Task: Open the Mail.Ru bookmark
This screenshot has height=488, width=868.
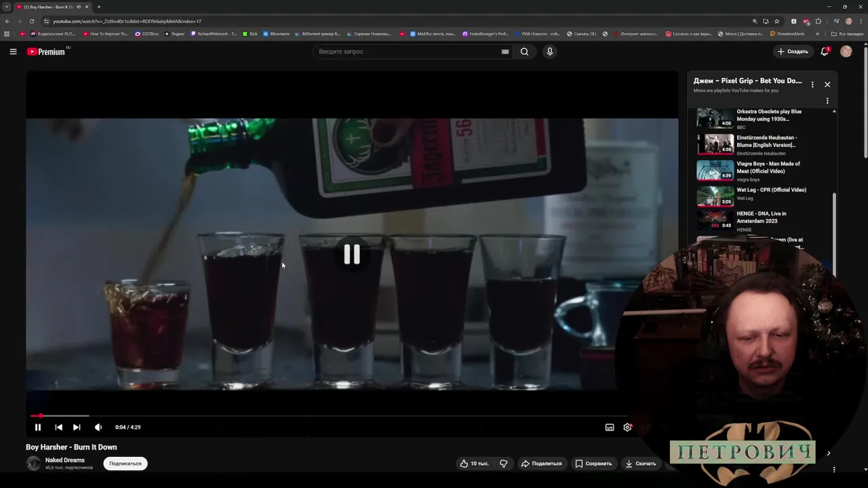Action: tap(433, 34)
